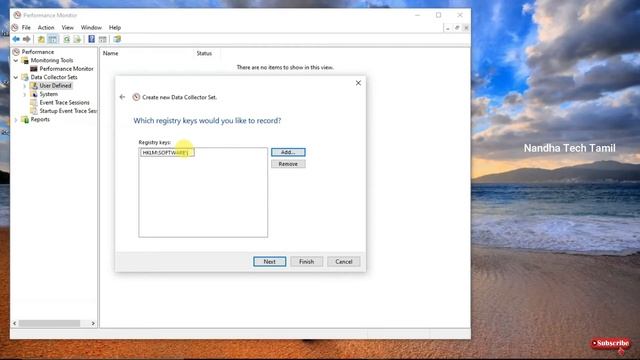The width and height of the screenshot is (640, 360).
Task: Click the Up One Level folder icon
Action: (x=41, y=39)
